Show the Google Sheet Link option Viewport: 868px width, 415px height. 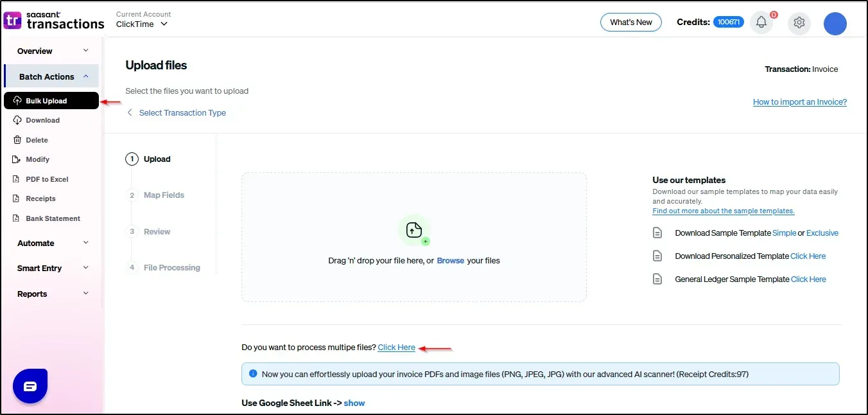(354, 403)
